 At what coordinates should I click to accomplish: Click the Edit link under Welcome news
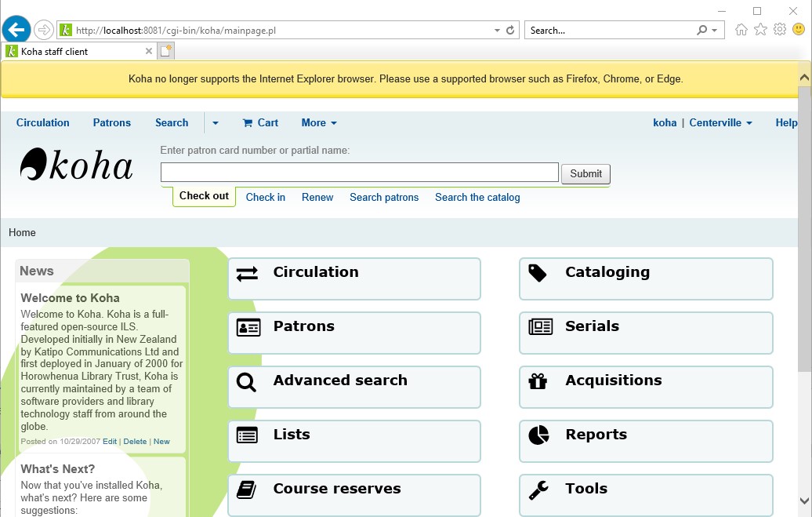point(110,442)
